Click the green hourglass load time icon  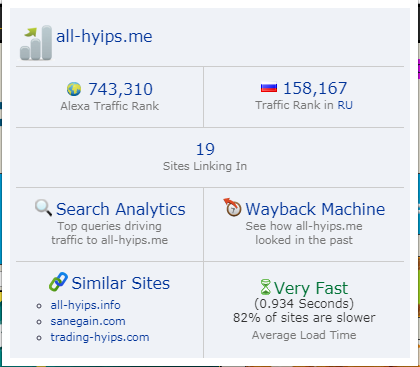[266, 287]
